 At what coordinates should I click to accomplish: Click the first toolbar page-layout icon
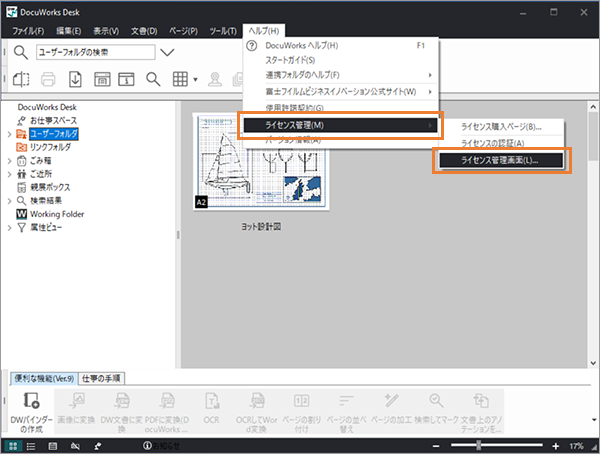pos(21,80)
